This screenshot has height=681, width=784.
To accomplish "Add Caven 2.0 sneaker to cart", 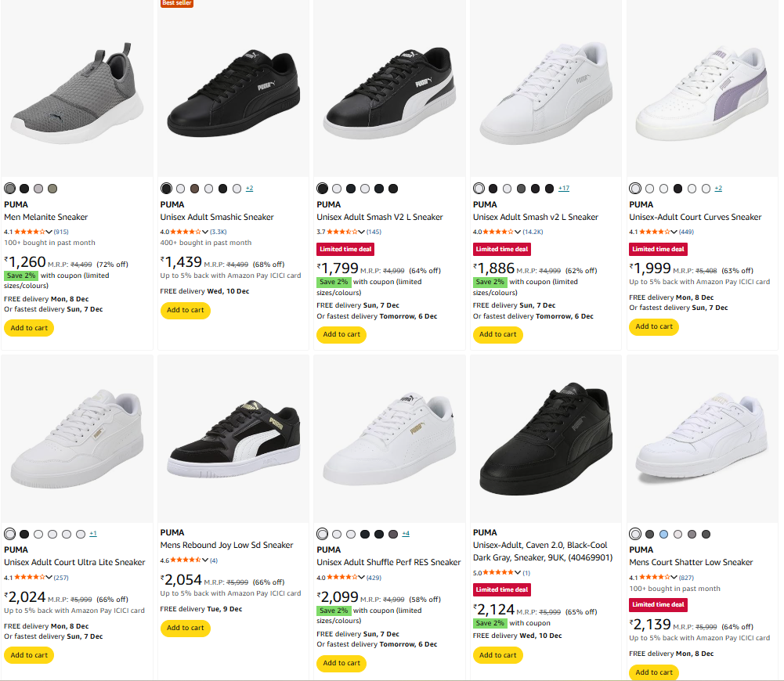I will point(499,655).
